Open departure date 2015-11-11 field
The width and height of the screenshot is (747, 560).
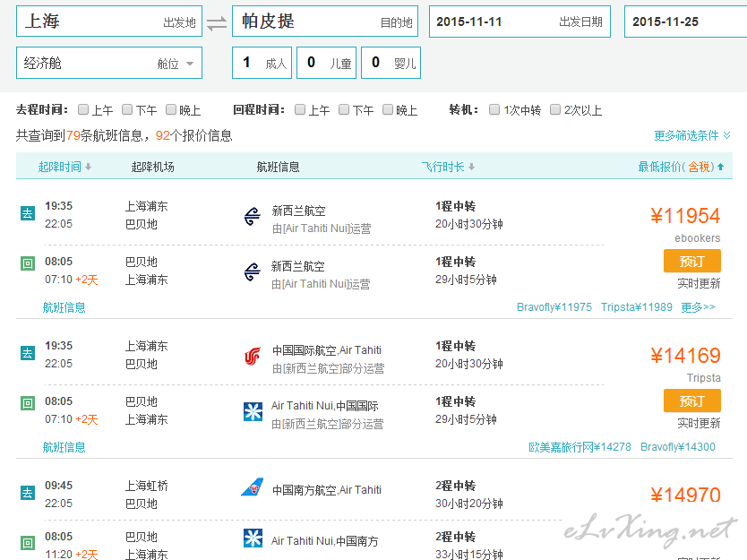click(x=519, y=22)
